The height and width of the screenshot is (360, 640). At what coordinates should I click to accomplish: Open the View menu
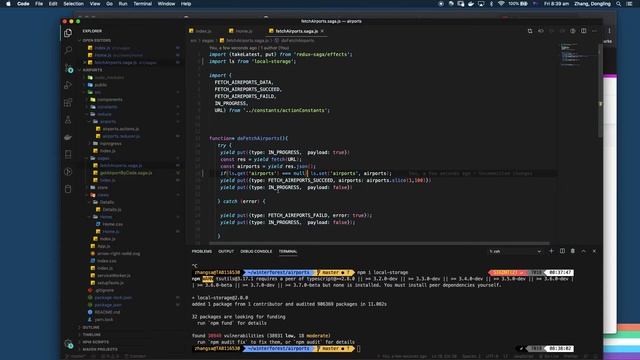click(95, 4)
